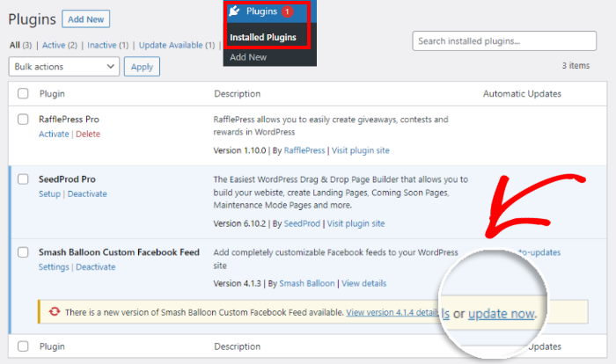This screenshot has width=616, height=364.
Task: Click the footer Description column label
Action: pos(237,346)
